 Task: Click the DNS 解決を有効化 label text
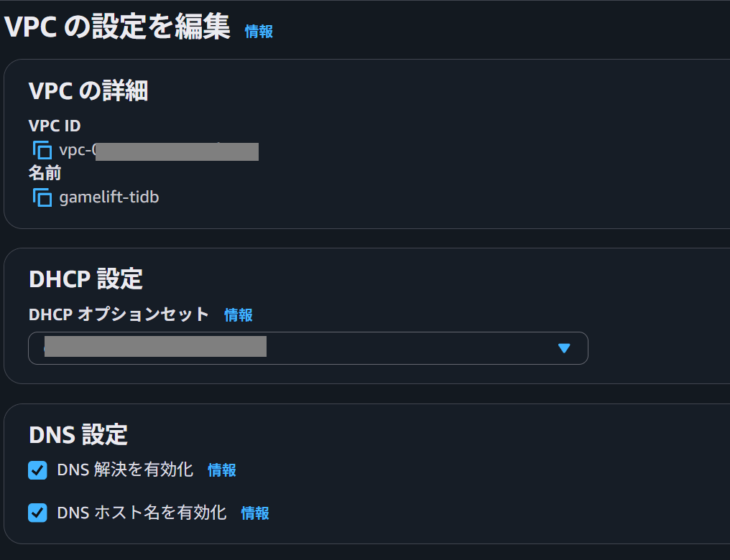pos(125,470)
